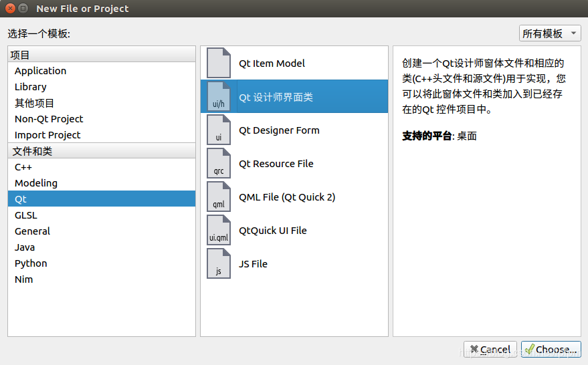
Task: Click the qrc Resource File icon
Action: coord(219,163)
